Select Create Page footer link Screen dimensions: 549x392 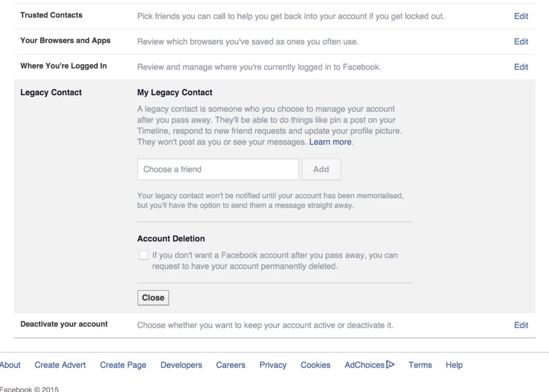[123, 365]
